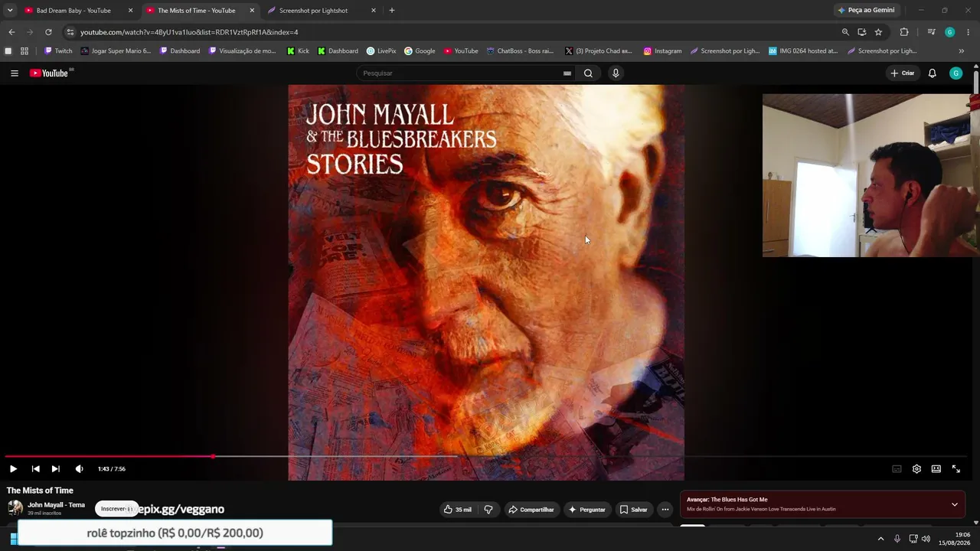Open Chrome three-dot main menu
The image size is (980, 551).
coord(969,32)
